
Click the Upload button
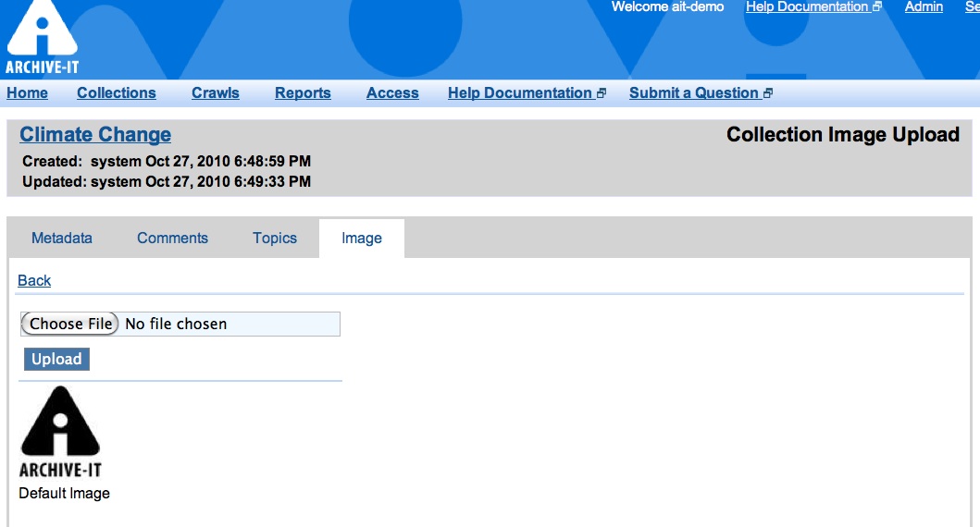[x=56, y=360]
